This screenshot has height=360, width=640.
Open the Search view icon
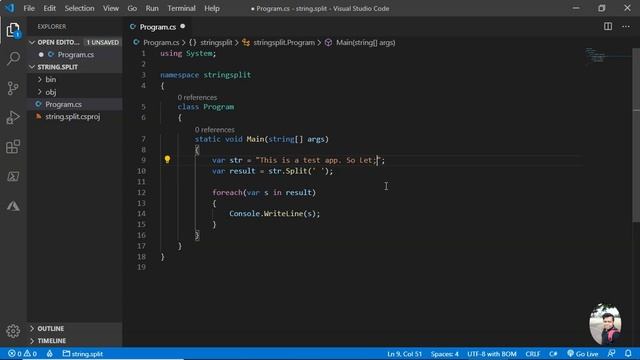[x=13, y=58]
